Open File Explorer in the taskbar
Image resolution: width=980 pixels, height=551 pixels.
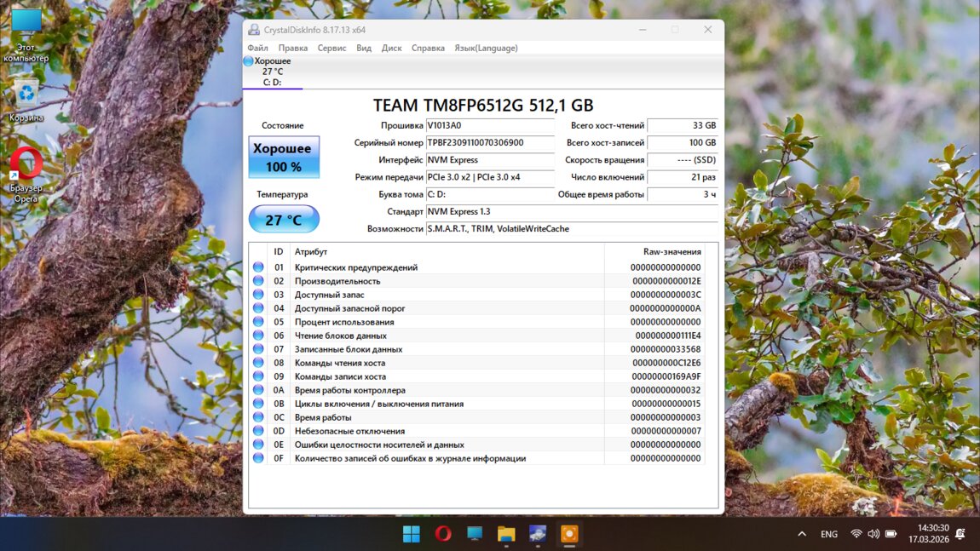click(506, 534)
